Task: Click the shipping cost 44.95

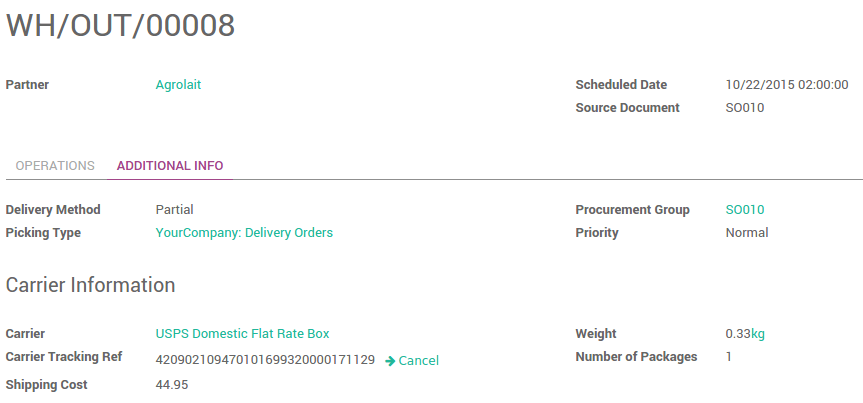Action: tap(172, 385)
